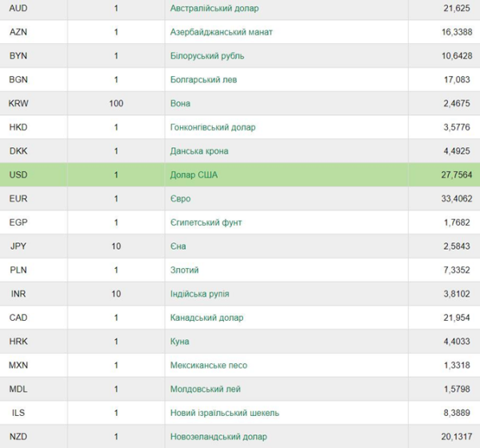Click the rate value 3,5776
480x448 pixels.
tap(457, 127)
